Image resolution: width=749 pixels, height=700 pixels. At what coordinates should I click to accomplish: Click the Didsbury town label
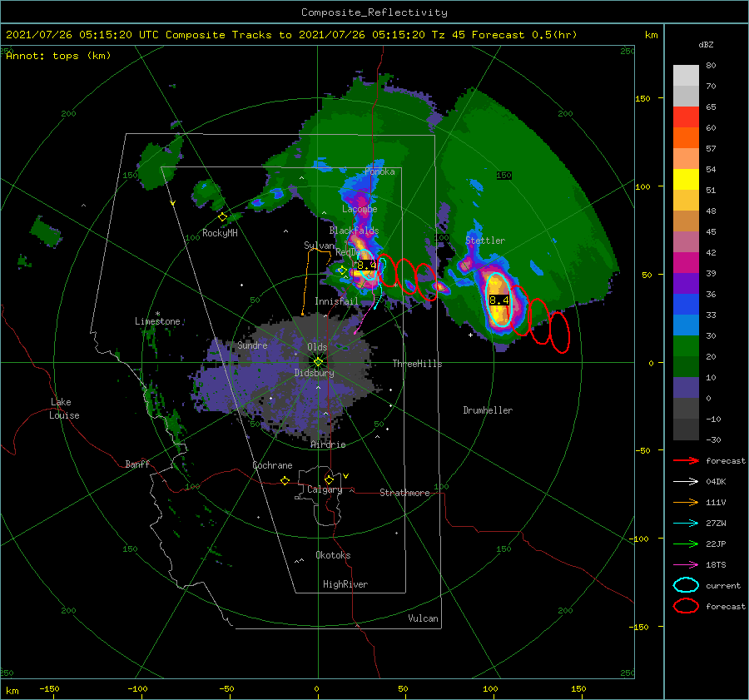(315, 373)
